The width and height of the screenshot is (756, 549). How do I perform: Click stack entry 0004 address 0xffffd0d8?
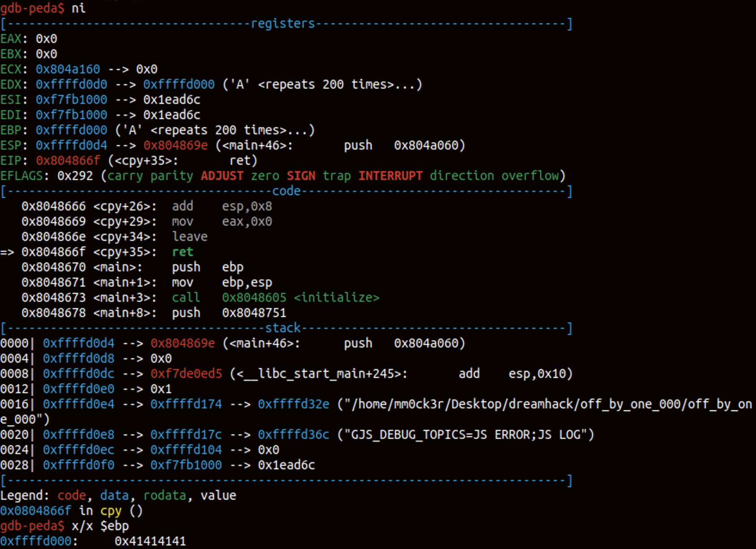click(x=79, y=359)
